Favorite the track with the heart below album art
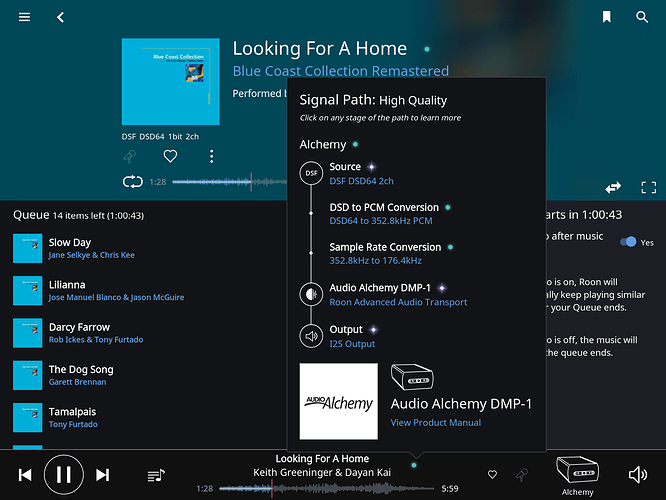Screen dimensions: 666x500 tap(170, 156)
